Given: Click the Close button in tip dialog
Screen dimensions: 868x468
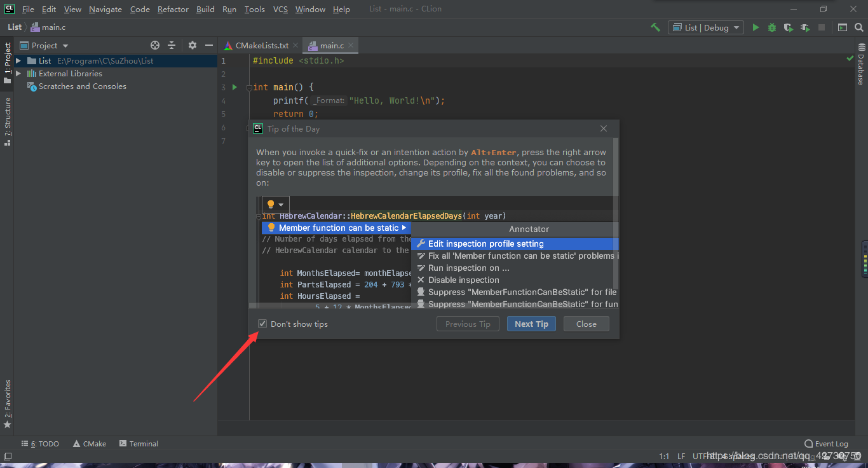Looking at the screenshot, I should [x=586, y=324].
